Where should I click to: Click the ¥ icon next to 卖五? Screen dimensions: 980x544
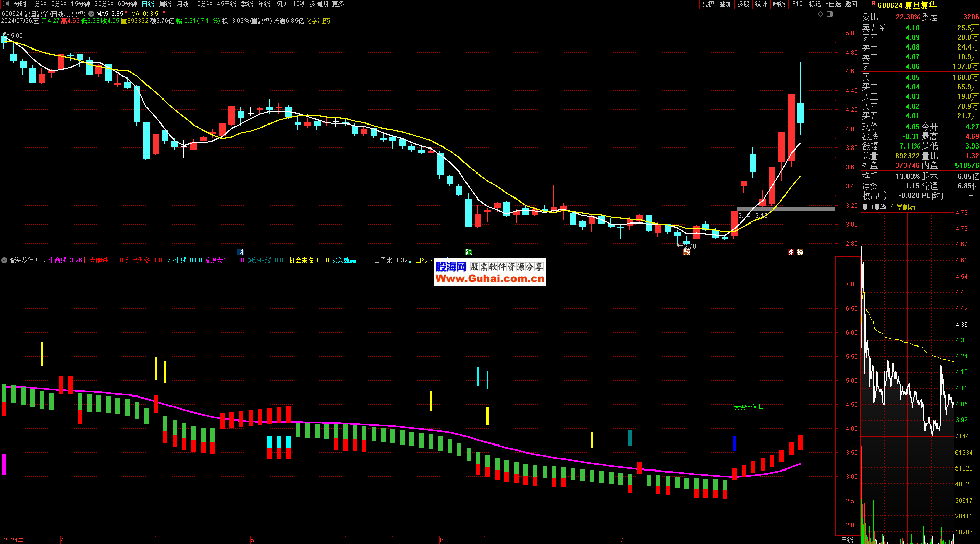coord(883,28)
